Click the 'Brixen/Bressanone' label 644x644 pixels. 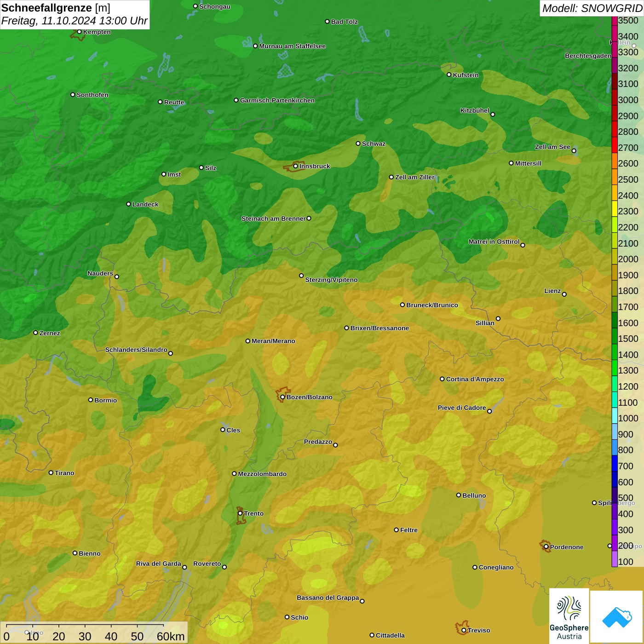pos(379,328)
